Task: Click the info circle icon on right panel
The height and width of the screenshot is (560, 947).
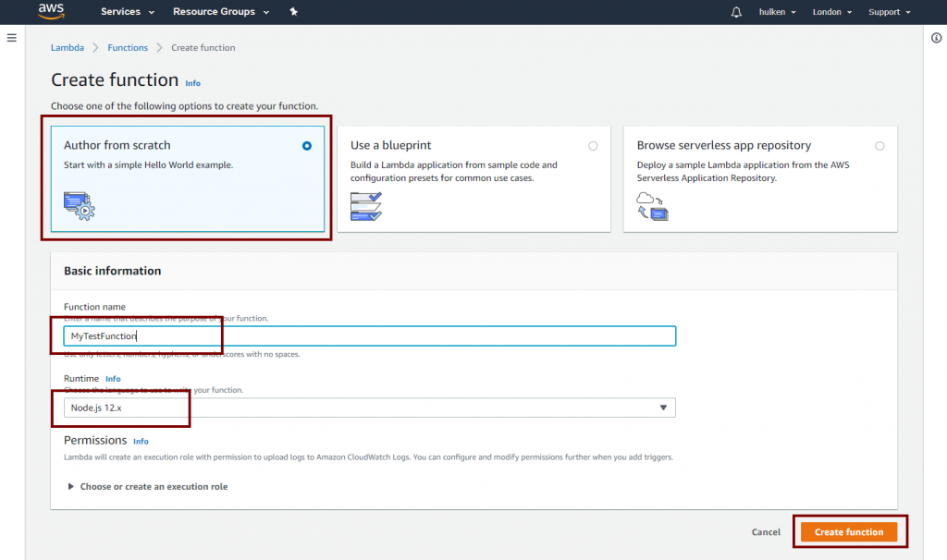Action: point(936,38)
